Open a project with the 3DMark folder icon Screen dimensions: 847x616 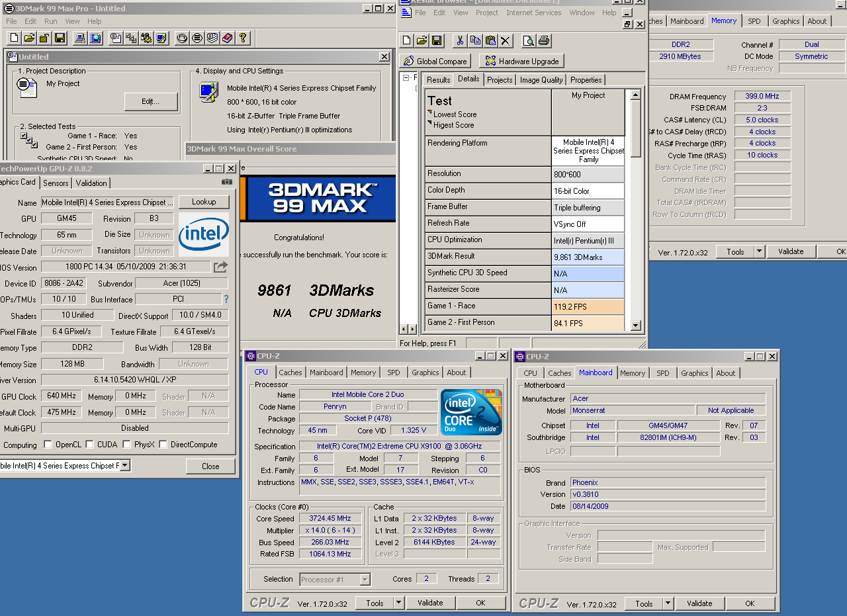pyautogui.click(x=28, y=38)
